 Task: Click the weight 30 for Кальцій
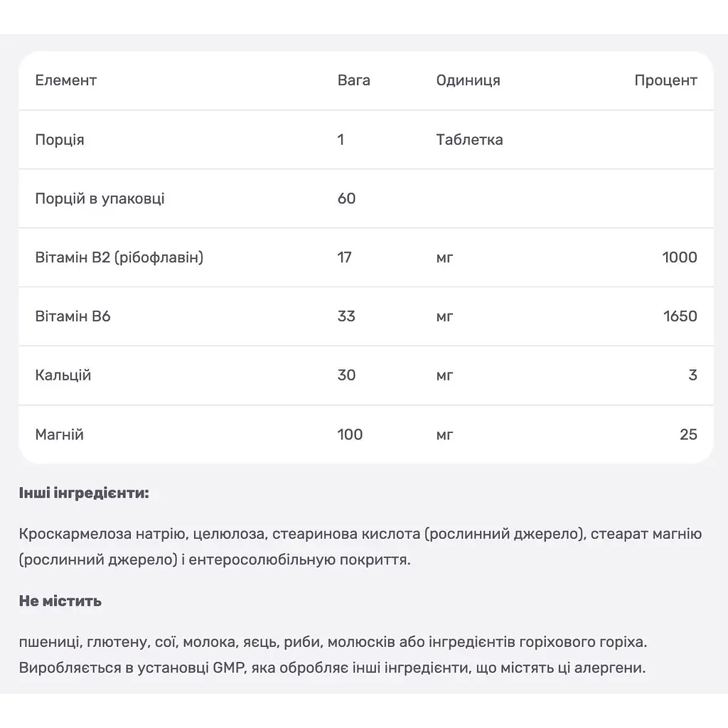tap(346, 375)
